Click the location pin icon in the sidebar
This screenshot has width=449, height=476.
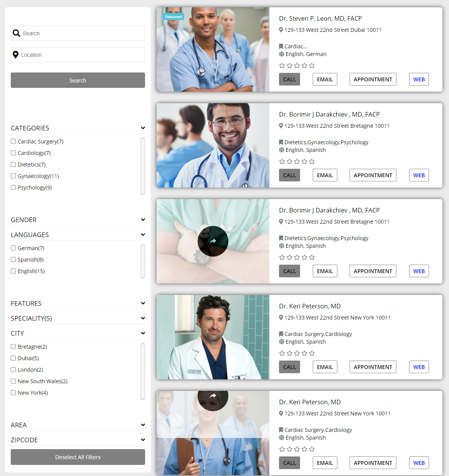point(16,55)
